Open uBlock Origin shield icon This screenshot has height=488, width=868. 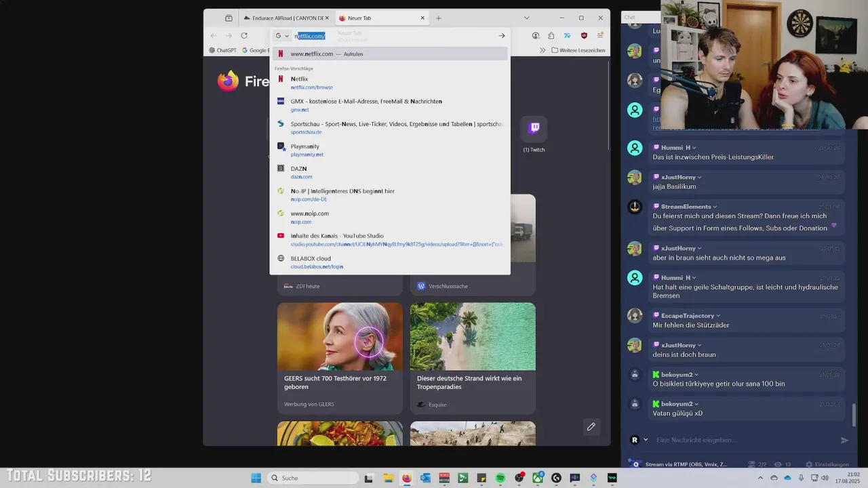click(584, 36)
